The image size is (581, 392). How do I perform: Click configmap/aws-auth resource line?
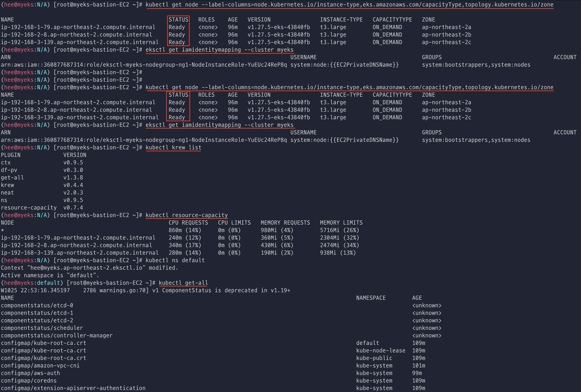tap(31, 373)
